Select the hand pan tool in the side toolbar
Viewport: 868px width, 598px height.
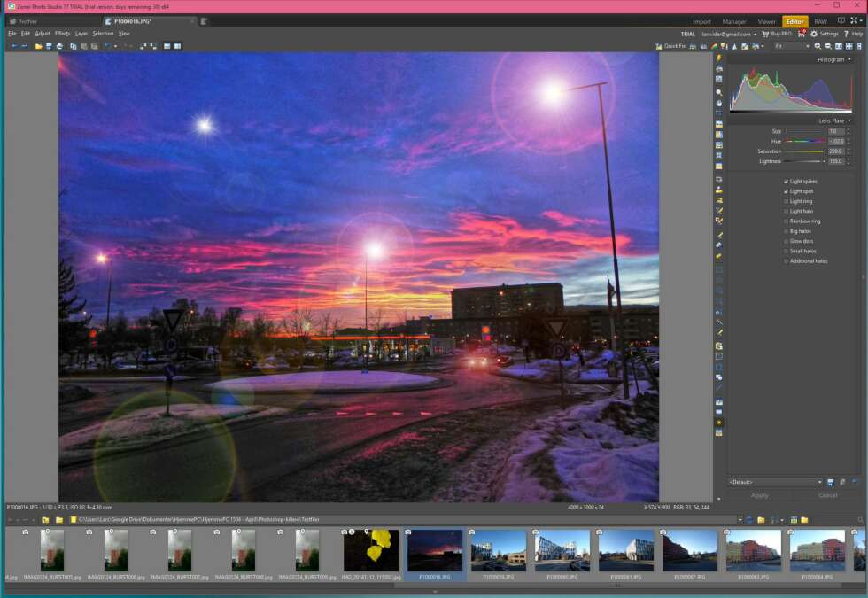click(x=719, y=103)
